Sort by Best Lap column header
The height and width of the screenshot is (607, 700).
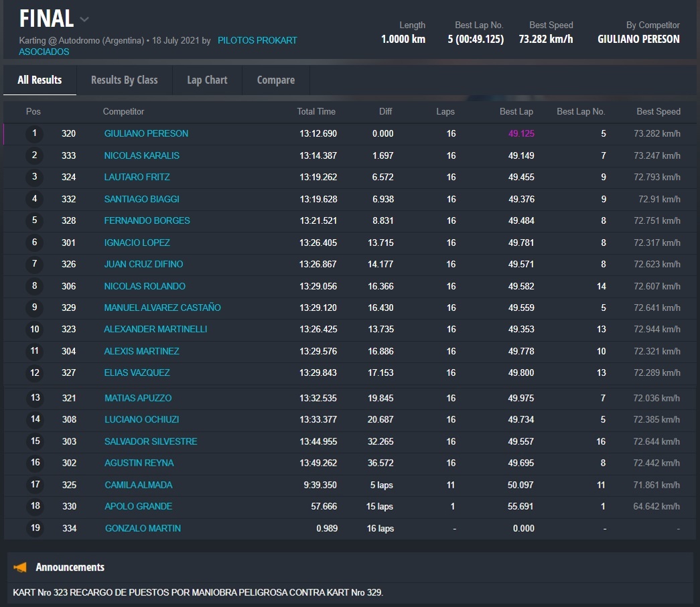(516, 111)
